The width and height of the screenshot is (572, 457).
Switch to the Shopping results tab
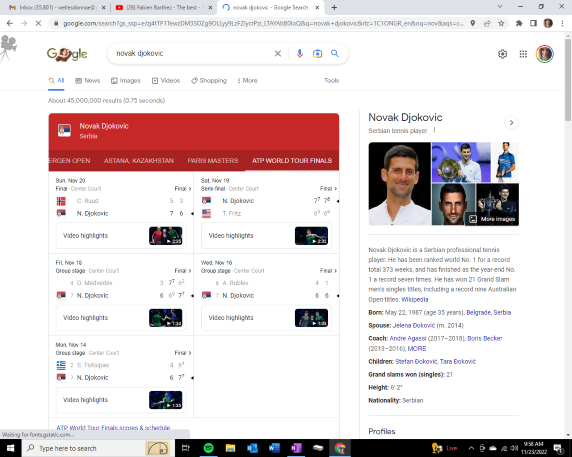[209, 81]
